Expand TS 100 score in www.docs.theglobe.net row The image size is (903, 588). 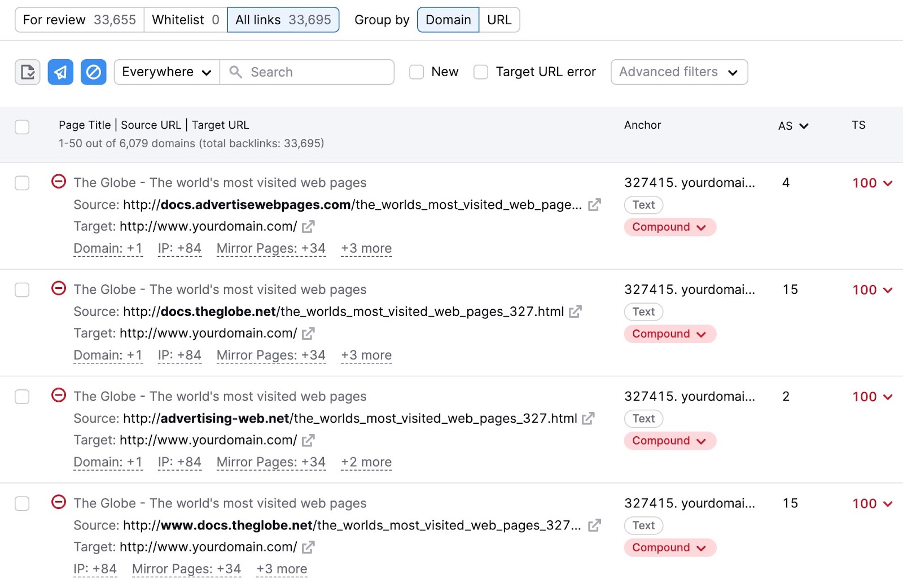(873, 503)
